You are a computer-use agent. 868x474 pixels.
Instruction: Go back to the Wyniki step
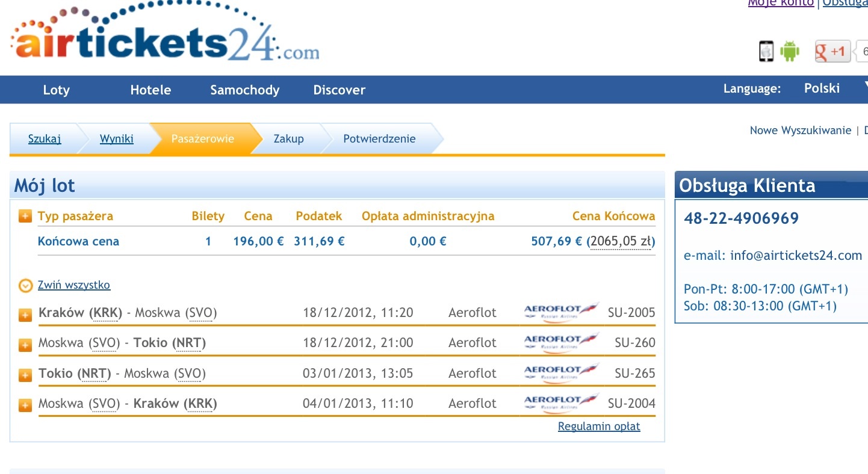point(117,139)
